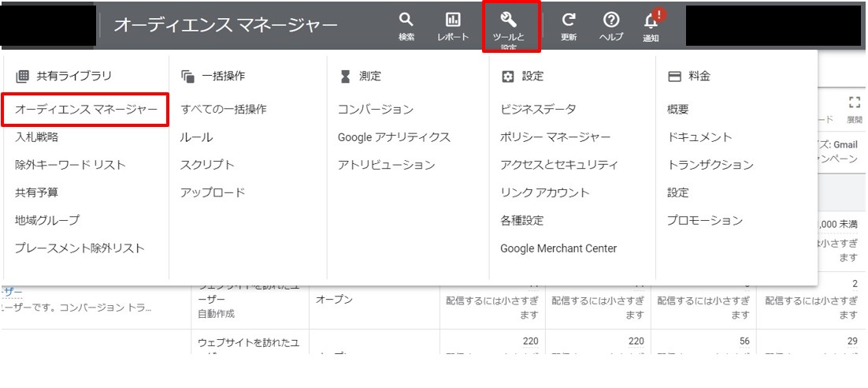Open 設定 item below トランザクション
Image resolution: width=868 pixels, height=388 pixels.
678,192
